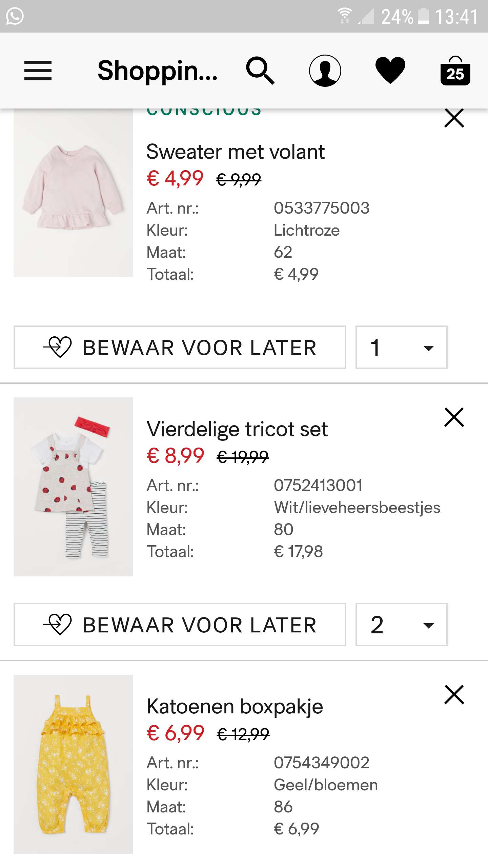Tap the search magnifier icon
The height and width of the screenshot is (868, 488).
pos(260,71)
